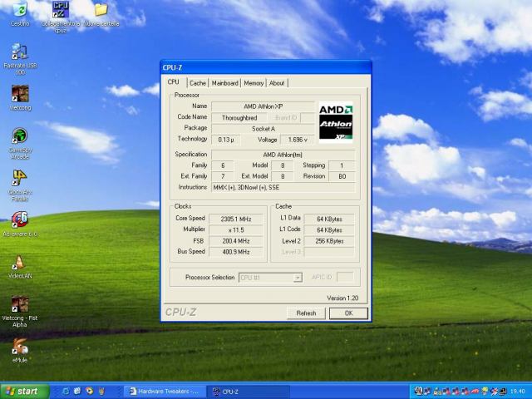The width and height of the screenshot is (532, 399).
Task: Select the GameSpy Arcade desktop icon
Action: click(20, 144)
